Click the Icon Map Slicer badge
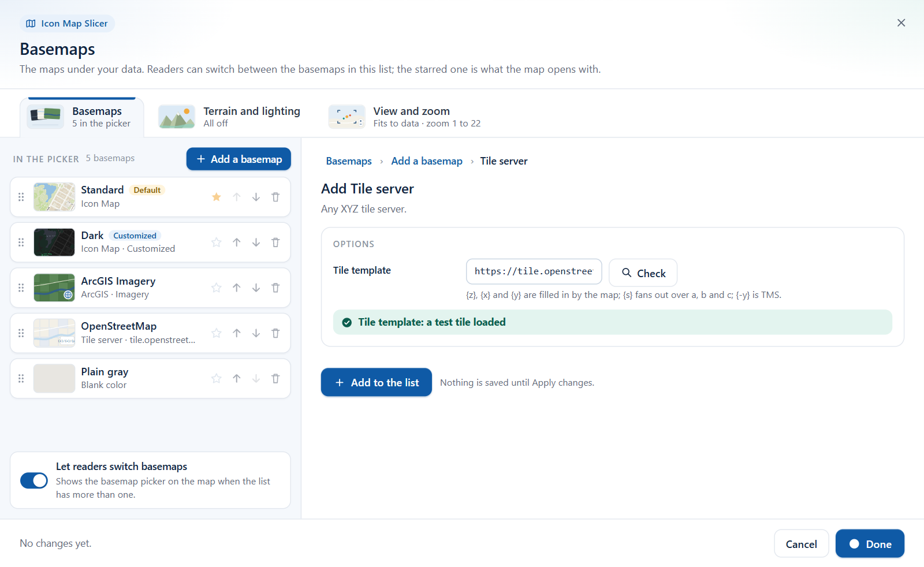Image resolution: width=924 pixels, height=567 pixels. point(67,24)
